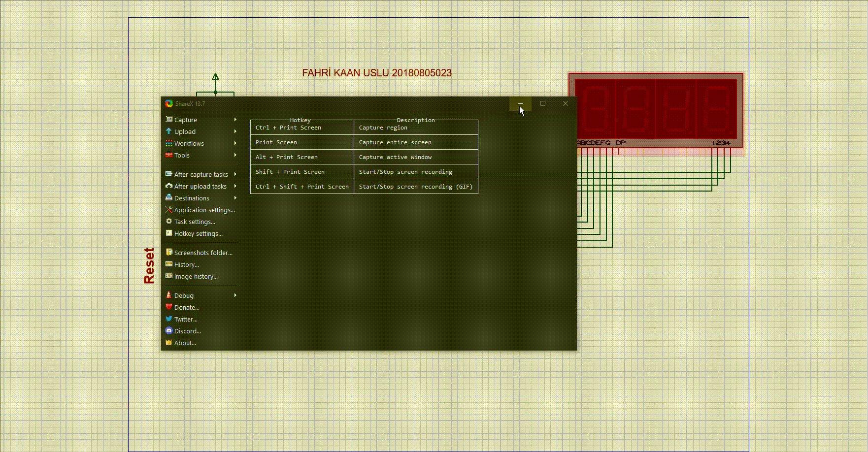
Task: Click the seven-segment display in the schematic
Action: click(656, 110)
